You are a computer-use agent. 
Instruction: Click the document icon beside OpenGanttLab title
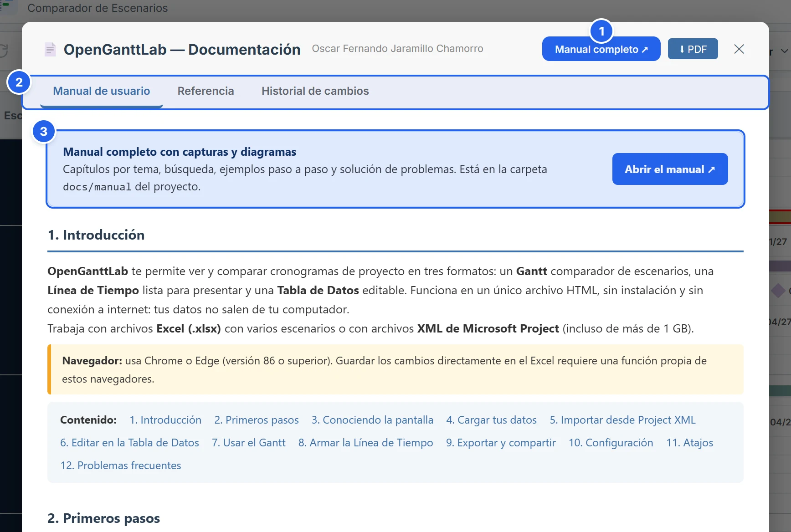tap(50, 49)
